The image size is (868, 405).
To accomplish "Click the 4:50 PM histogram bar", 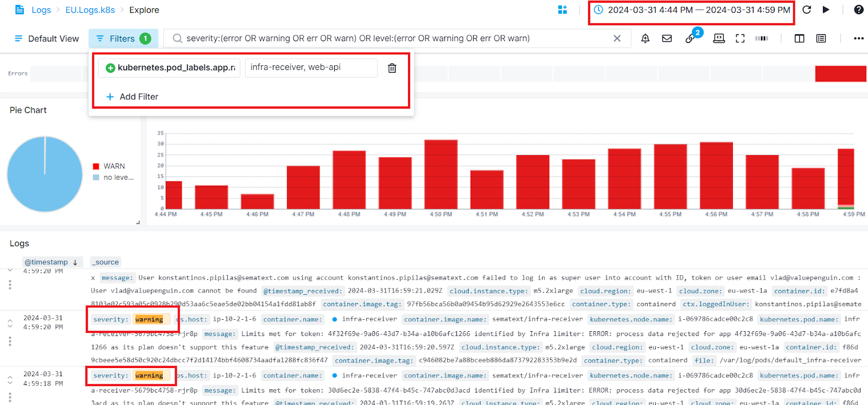I will click(441, 174).
